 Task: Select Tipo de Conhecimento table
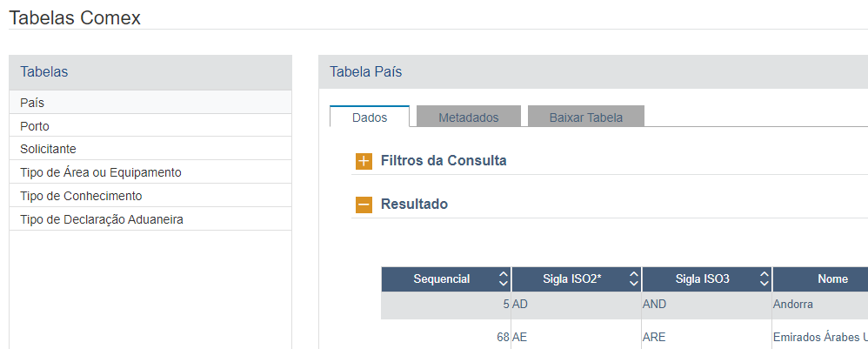click(x=81, y=196)
